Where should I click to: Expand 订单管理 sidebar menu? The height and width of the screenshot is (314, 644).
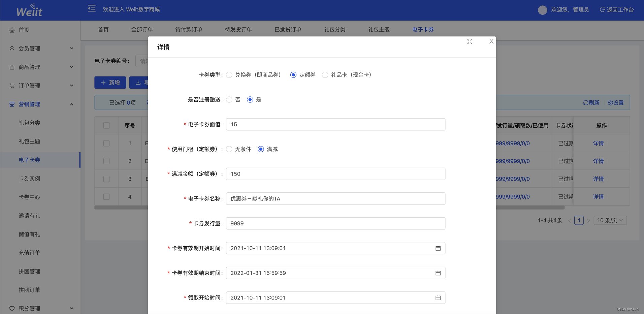click(40, 86)
